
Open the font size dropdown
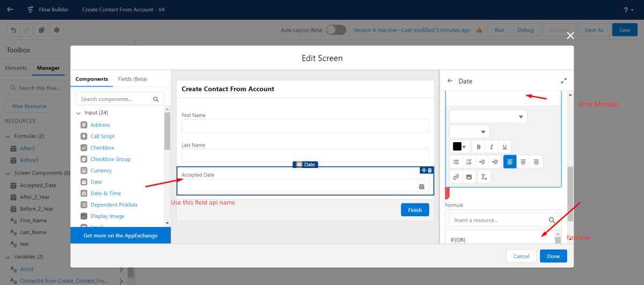point(469,131)
